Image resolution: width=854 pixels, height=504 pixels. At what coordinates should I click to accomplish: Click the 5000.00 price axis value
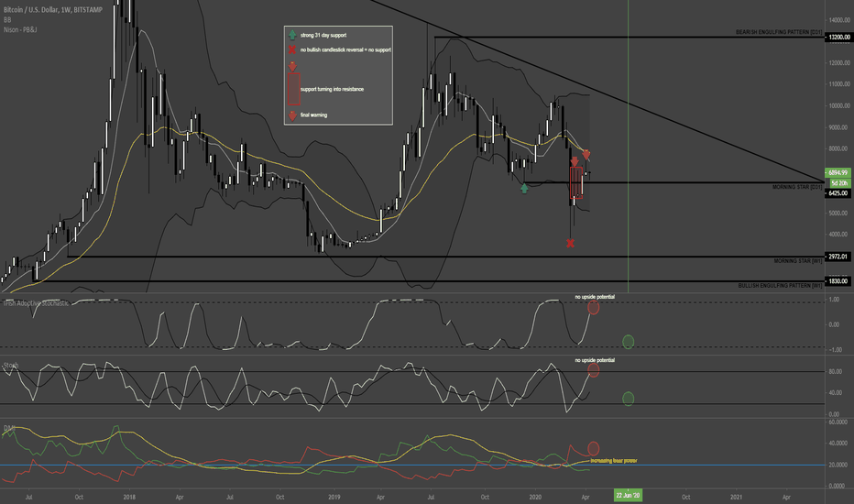(838, 213)
